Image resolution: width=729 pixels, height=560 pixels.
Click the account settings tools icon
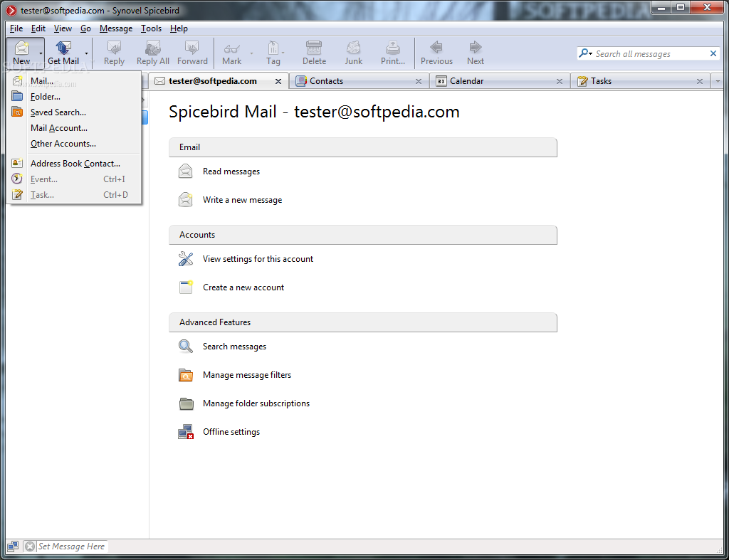(186, 258)
